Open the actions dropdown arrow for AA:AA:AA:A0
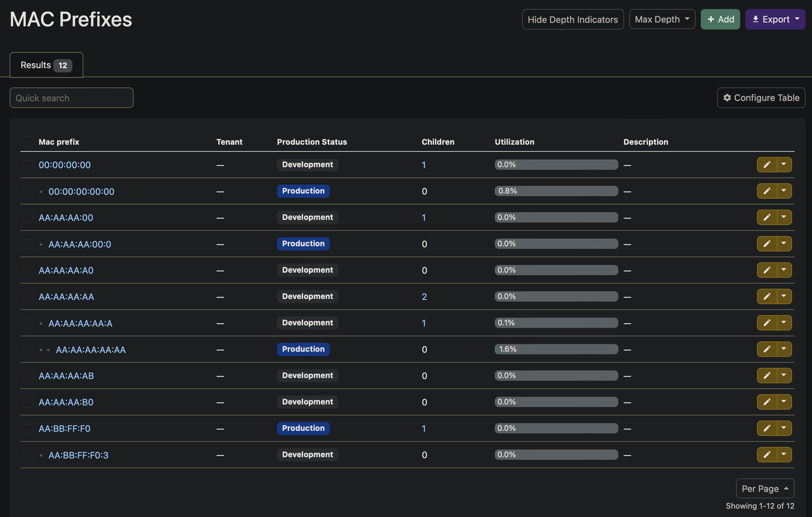The width and height of the screenshot is (812, 517). (x=784, y=270)
